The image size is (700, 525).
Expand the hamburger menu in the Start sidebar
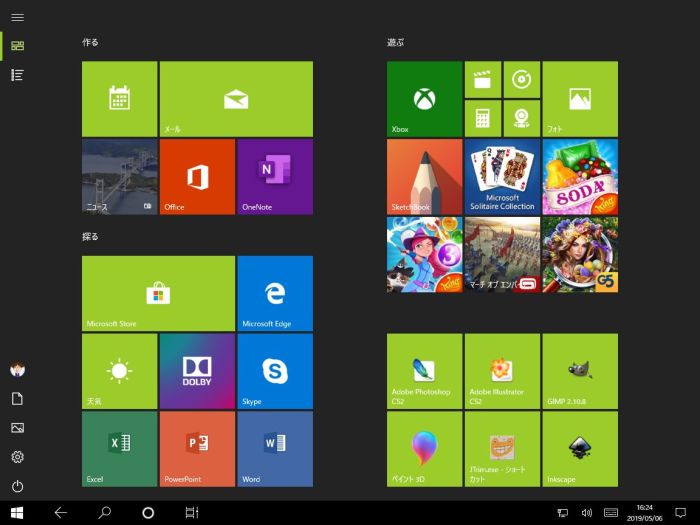[17, 17]
